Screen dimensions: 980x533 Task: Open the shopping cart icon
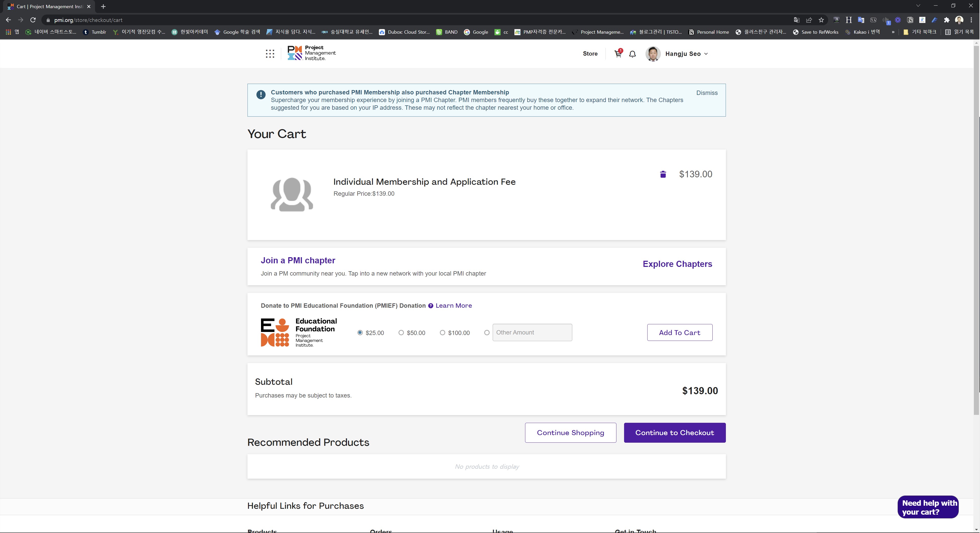[x=618, y=54]
